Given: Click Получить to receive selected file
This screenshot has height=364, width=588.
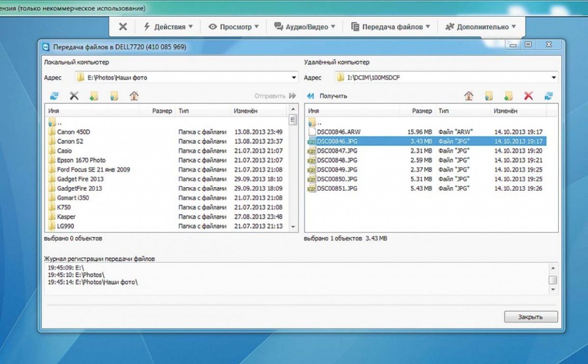Looking at the screenshot, I should pyautogui.click(x=327, y=96).
